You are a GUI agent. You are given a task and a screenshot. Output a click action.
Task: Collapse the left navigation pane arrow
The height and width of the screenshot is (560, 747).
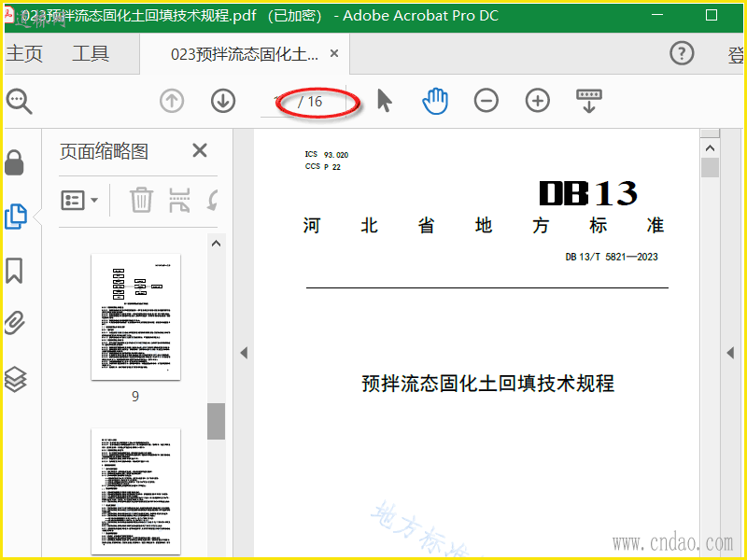click(x=244, y=353)
